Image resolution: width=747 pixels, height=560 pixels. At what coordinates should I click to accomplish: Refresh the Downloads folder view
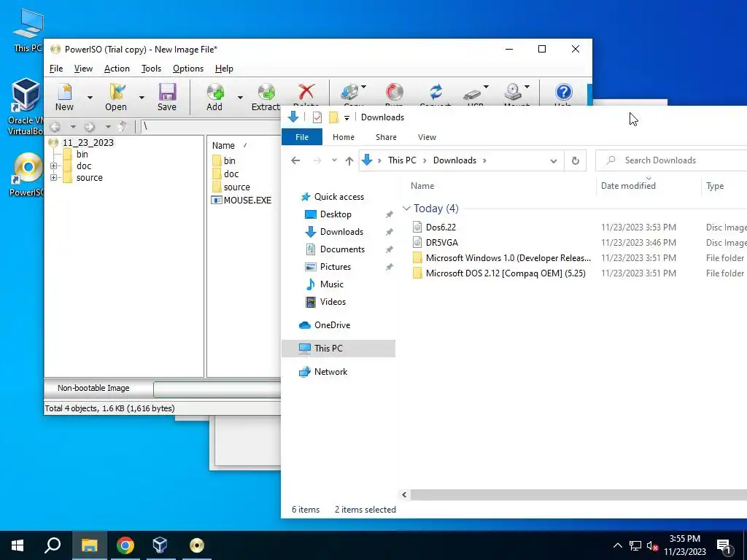(576, 160)
